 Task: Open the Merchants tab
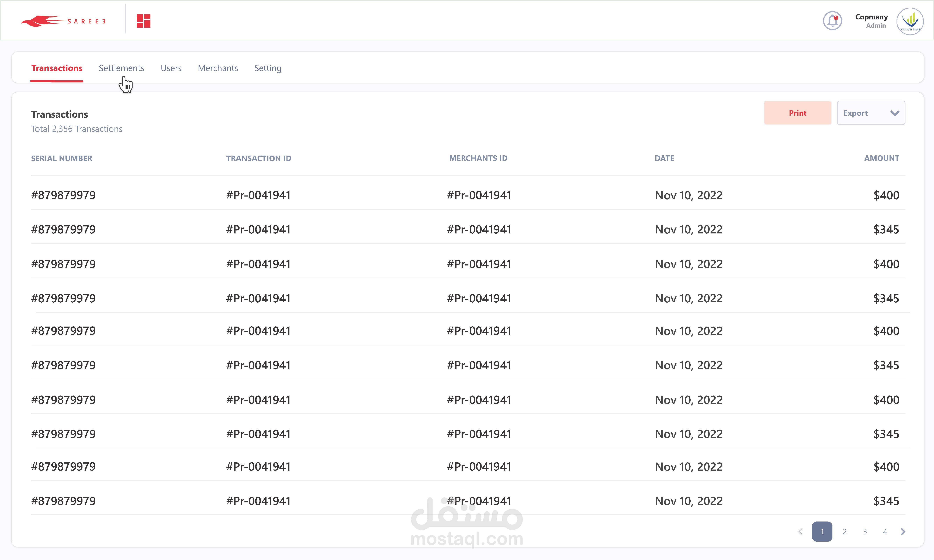[218, 68]
